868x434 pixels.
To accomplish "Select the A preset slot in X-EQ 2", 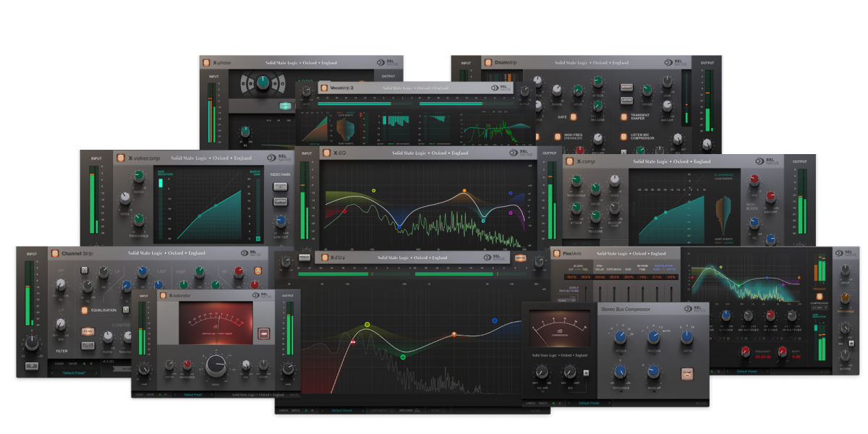I will (x=307, y=410).
